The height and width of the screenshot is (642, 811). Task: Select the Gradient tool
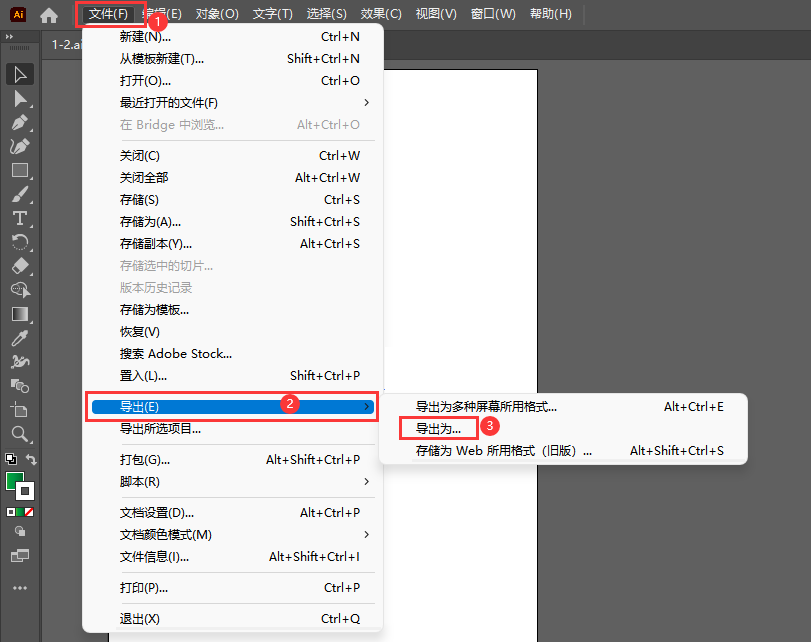20,314
